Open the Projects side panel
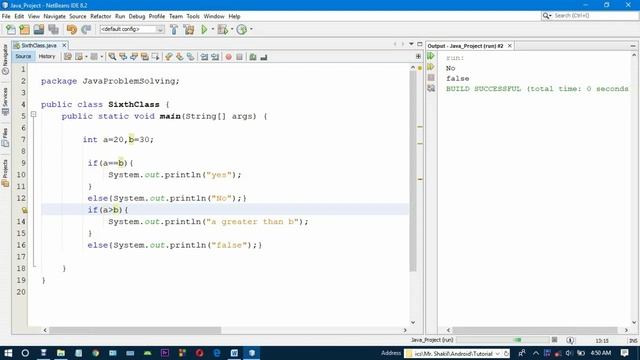Image resolution: width=640 pixels, height=360 pixels. tap(5, 173)
